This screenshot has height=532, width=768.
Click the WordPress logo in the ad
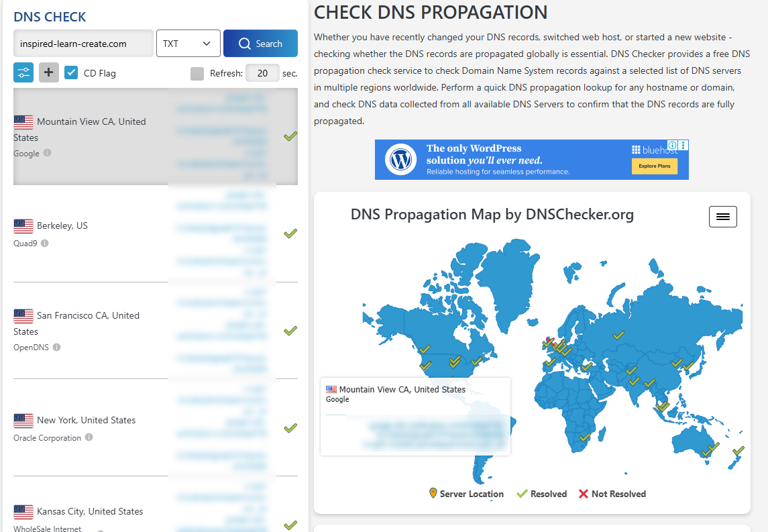(x=400, y=159)
